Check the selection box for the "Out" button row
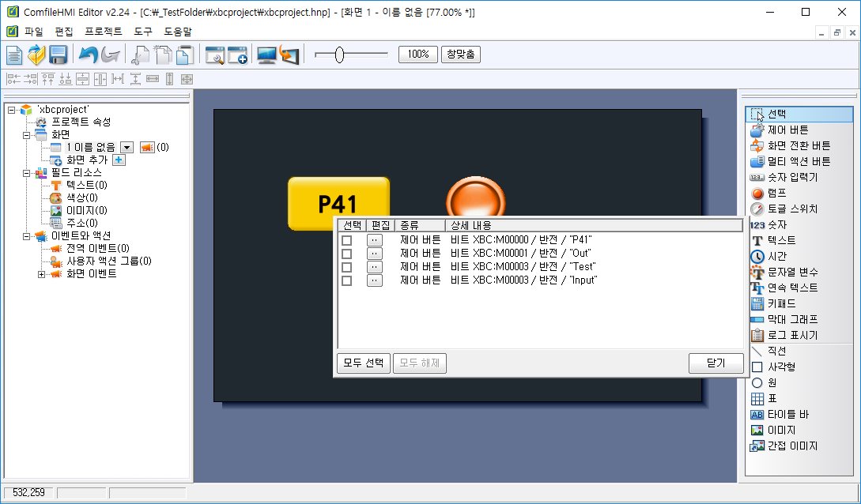Viewport: 861px width, 504px height. pyautogui.click(x=346, y=253)
